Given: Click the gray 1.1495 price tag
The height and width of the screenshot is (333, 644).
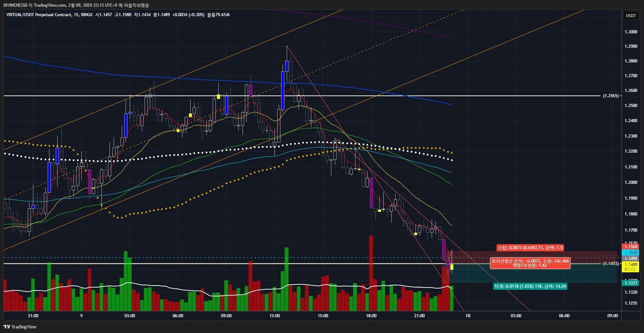Looking at the screenshot, I should coord(631,259).
